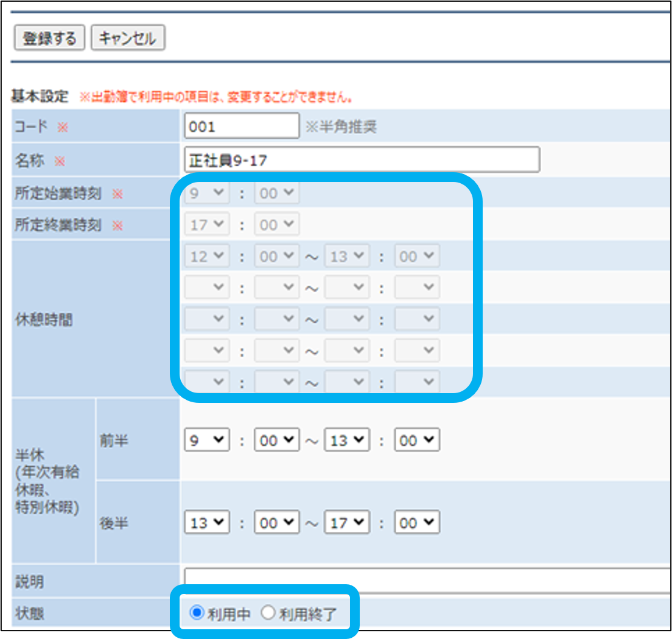This screenshot has height=639, width=672.
Task: Click the コード input field containing 001
Action: click(241, 127)
